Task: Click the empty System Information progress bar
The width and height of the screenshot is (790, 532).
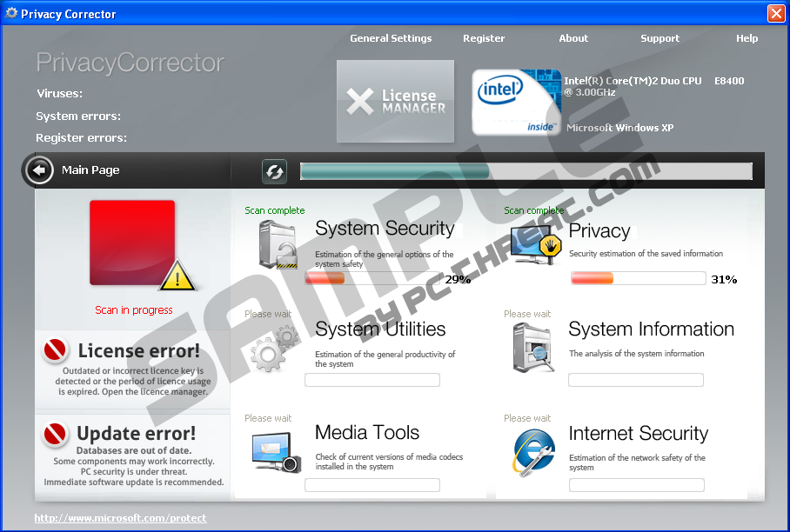Action: pos(636,380)
